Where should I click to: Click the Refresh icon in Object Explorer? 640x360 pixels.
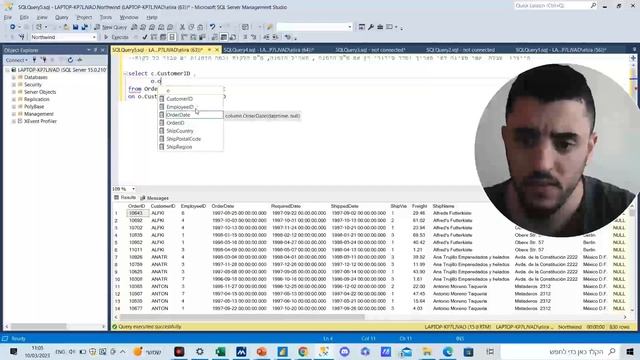[70, 60]
